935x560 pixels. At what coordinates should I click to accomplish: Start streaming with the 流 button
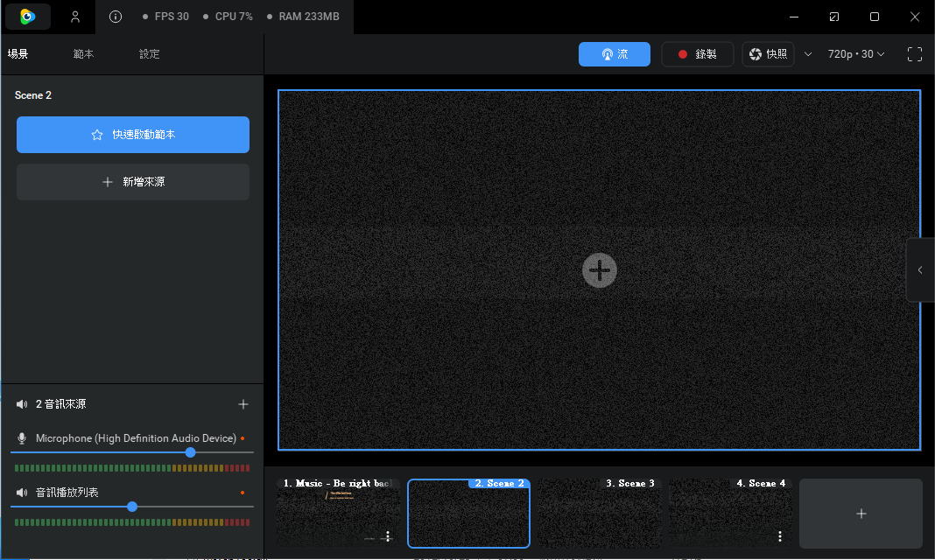pos(615,54)
